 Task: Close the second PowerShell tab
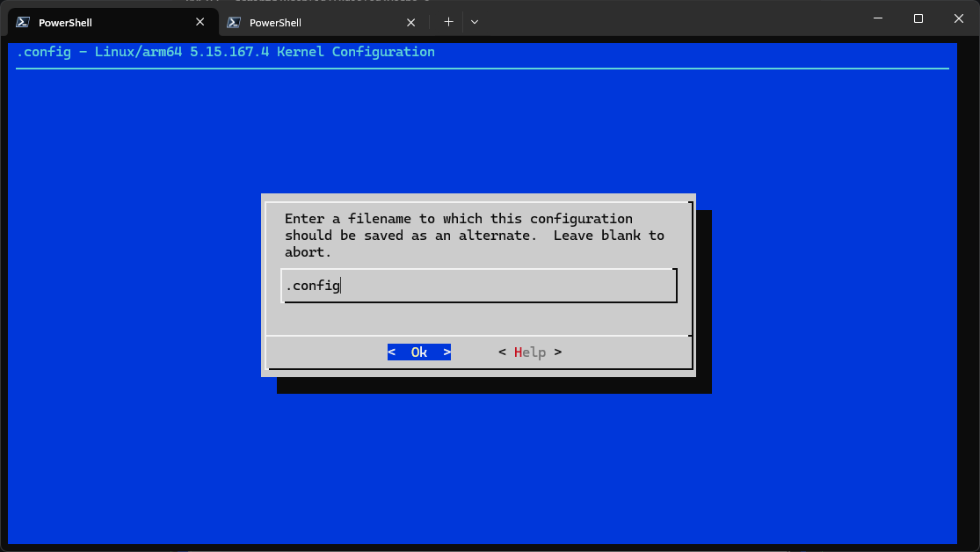coord(411,22)
